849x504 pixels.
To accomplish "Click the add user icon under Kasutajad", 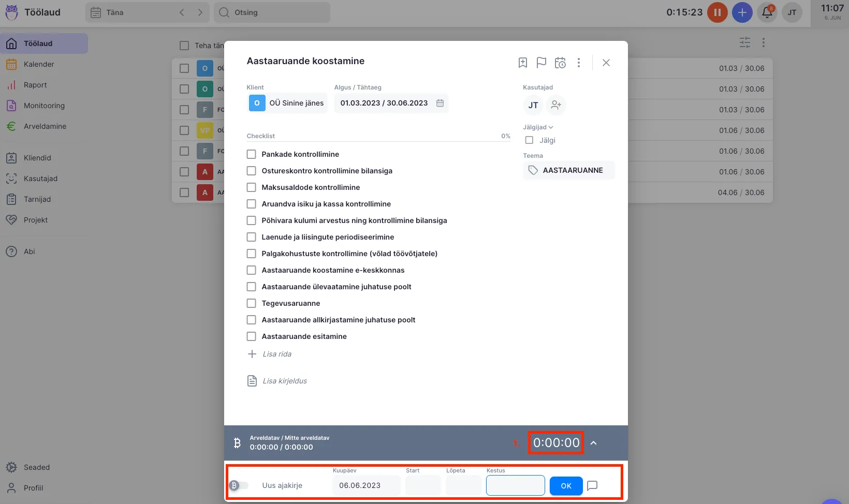I will point(556,105).
